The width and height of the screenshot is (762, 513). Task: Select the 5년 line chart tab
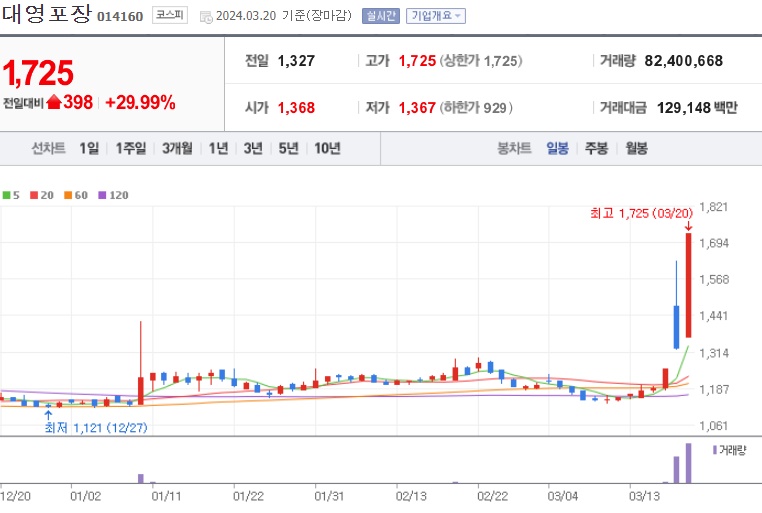click(x=288, y=148)
